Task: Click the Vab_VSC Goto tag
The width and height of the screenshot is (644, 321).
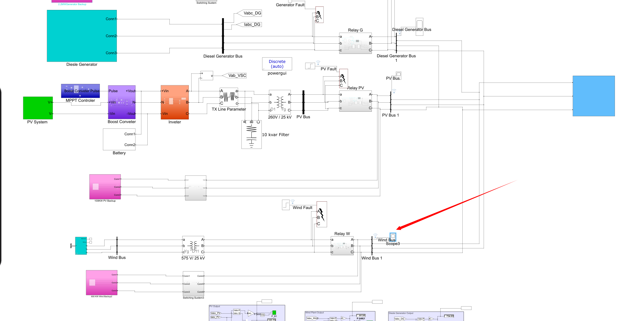Action: point(235,75)
